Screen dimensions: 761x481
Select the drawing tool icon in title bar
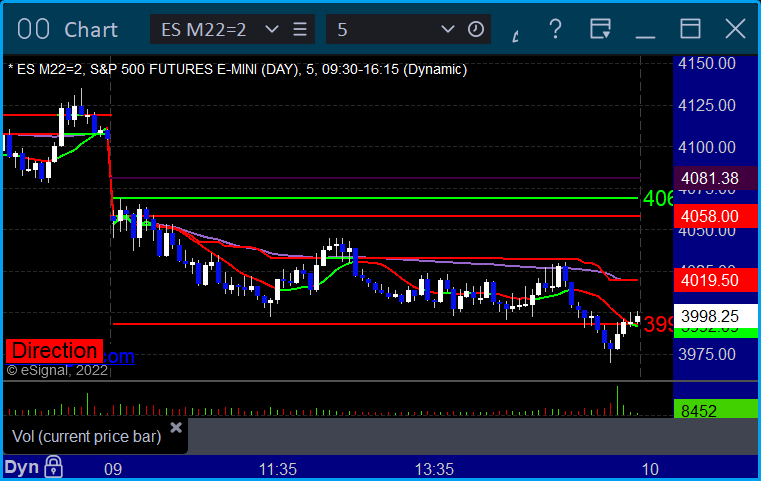point(516,35)
